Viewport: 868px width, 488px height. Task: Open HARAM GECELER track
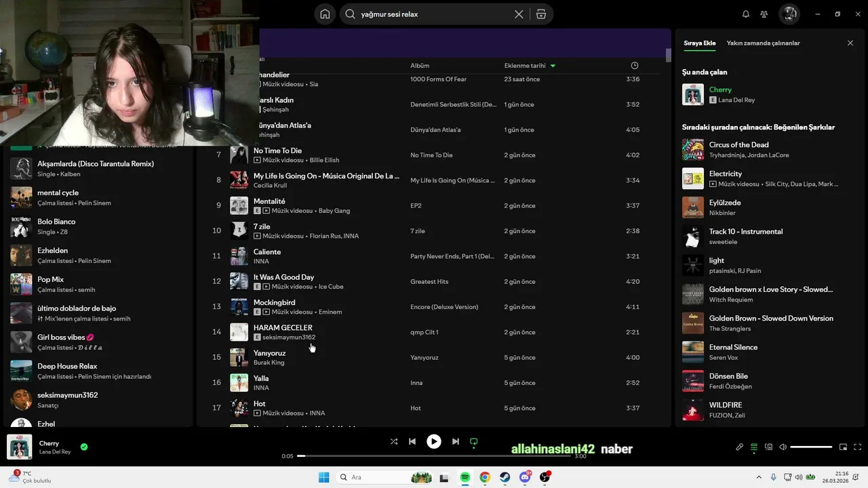283,327
